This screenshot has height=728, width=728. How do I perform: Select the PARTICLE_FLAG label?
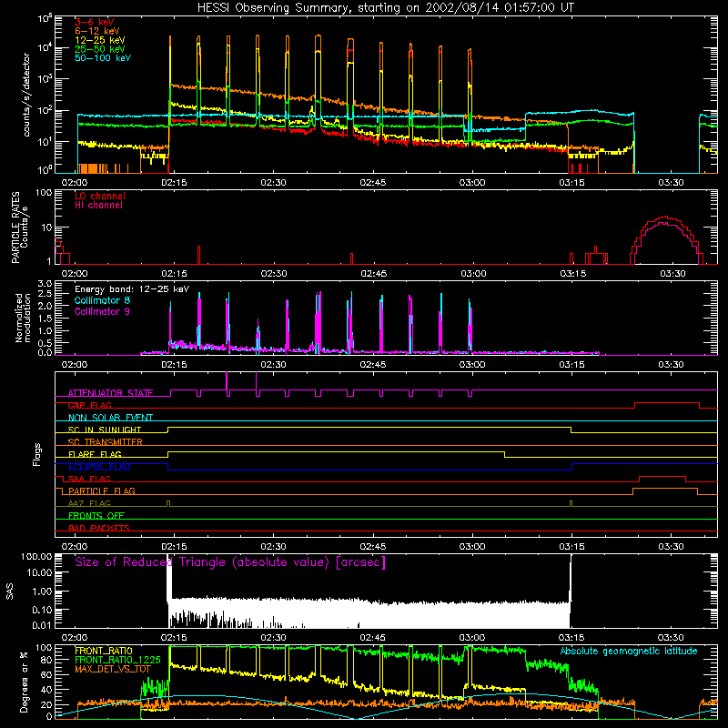click(102, 490)
